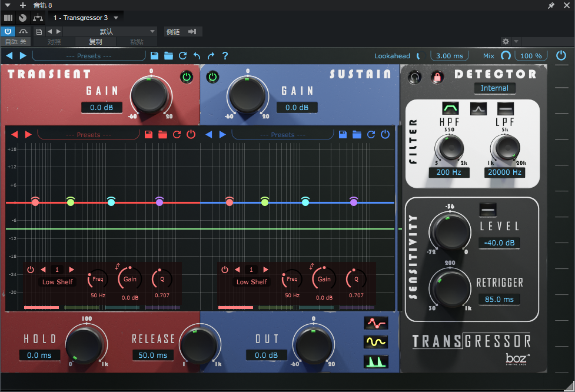
Task: Click the 自动: 关 automation button
Action: (16, 41)
